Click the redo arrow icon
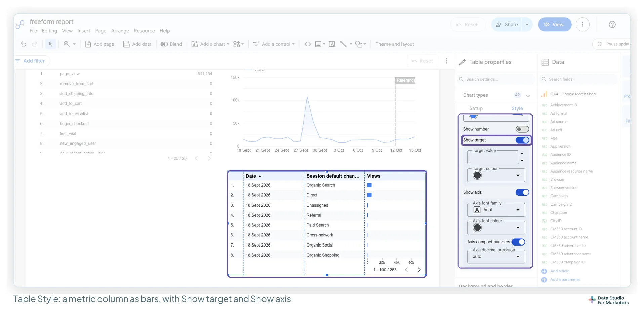This screenshot has width=644, height=312. click(34, 44)
